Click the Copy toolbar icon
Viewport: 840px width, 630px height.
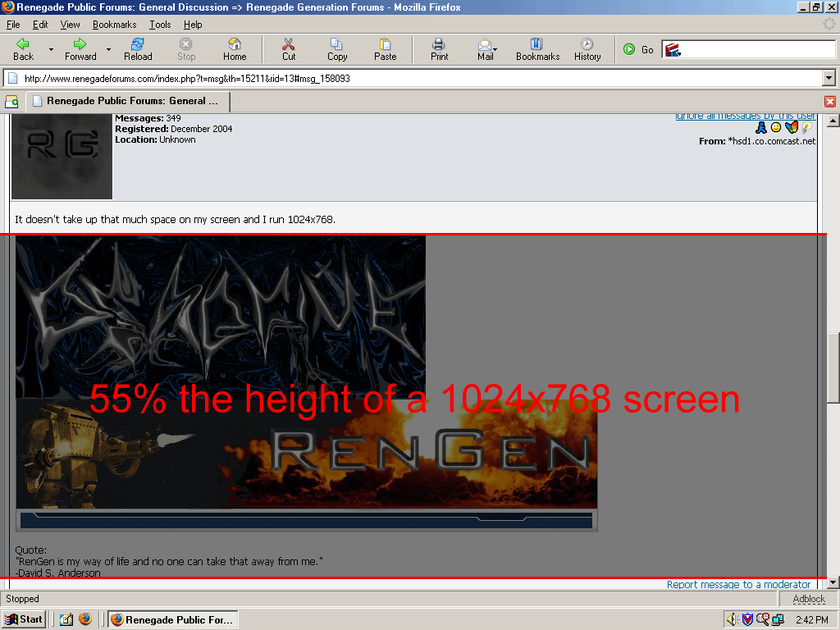pos(337,49)
